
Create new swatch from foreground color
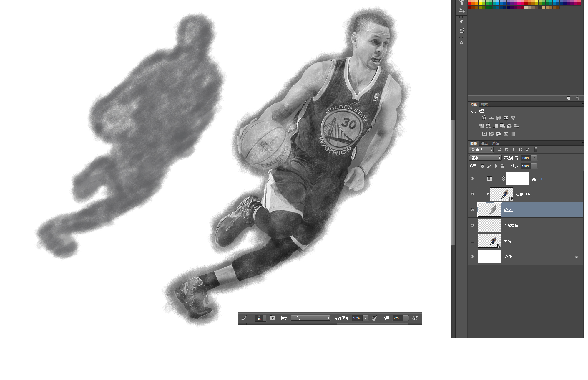(x=569, y=98)
